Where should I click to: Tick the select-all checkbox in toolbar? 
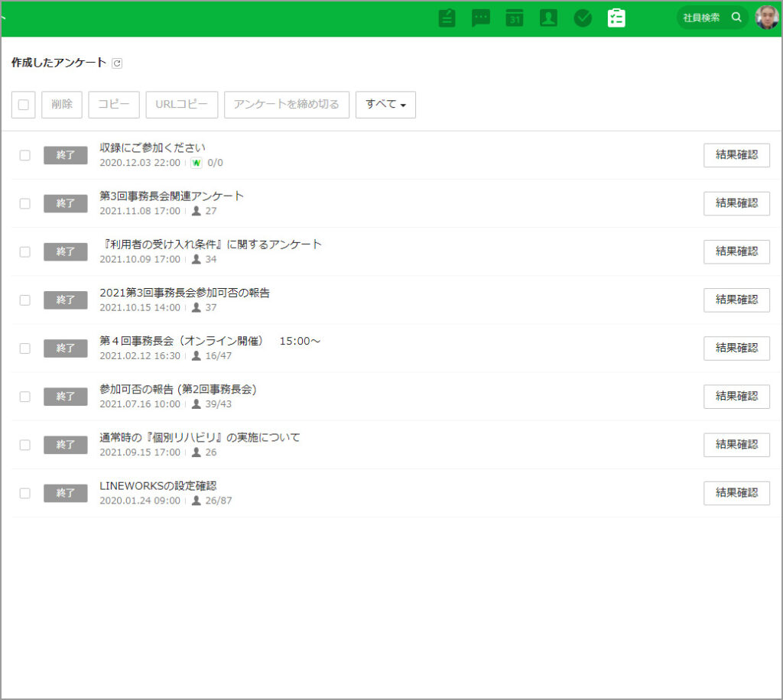pos(24,105)
